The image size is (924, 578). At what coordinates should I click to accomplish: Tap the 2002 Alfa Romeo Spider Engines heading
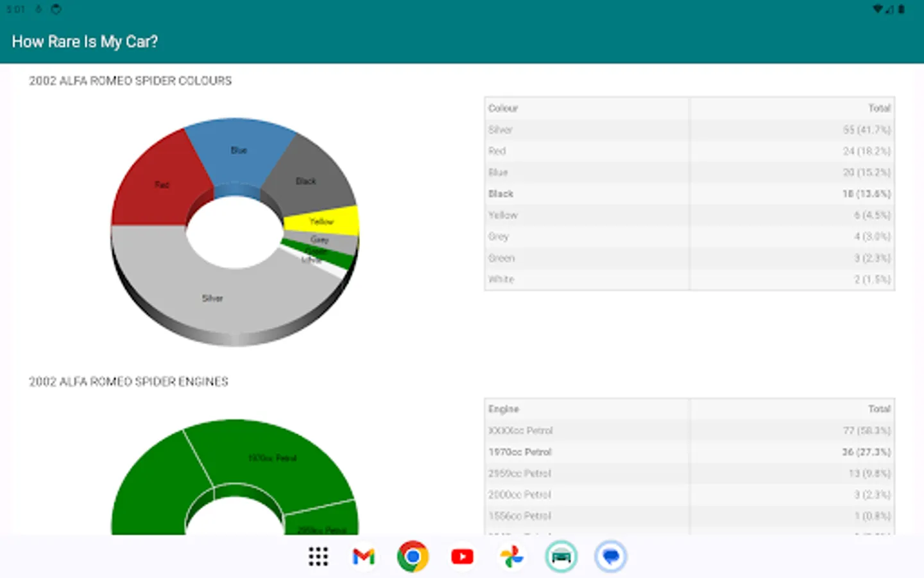128,381
